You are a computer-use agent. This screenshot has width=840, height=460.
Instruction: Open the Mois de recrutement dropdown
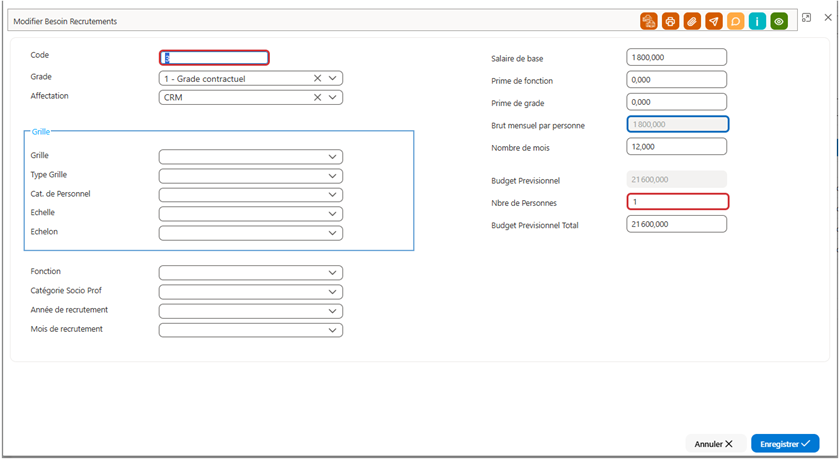click(x=251, y=330)
